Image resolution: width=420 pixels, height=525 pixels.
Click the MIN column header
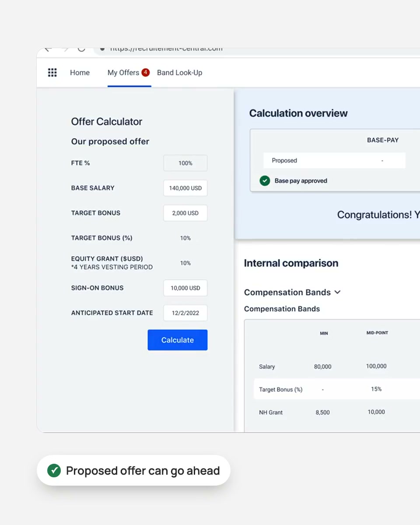click(324, 333)
